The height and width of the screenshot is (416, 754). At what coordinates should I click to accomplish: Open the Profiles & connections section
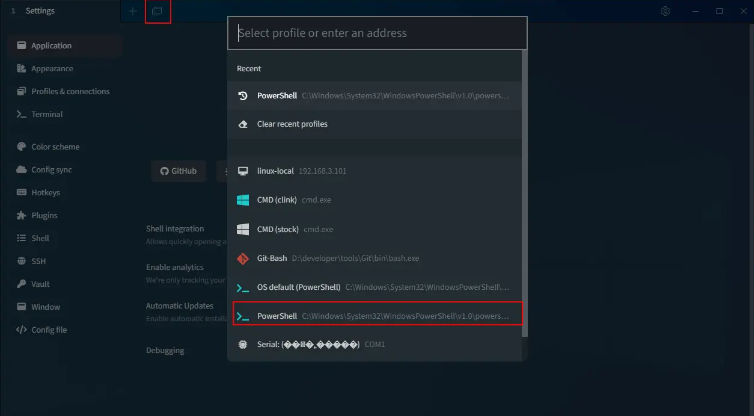pos(65,91)
